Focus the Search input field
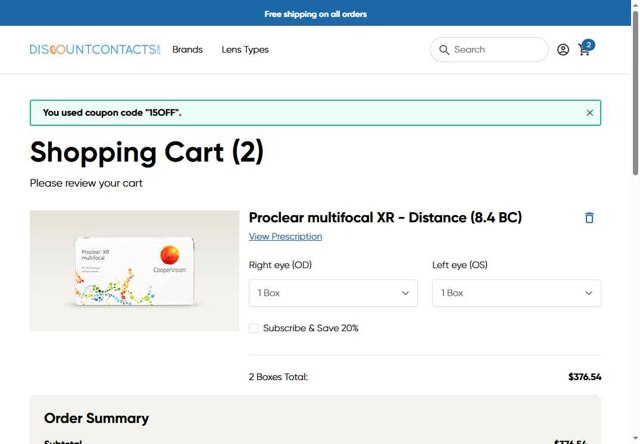The height and width of the screenshot is (444, 640). pyautogui.click(x=489, y=50)
